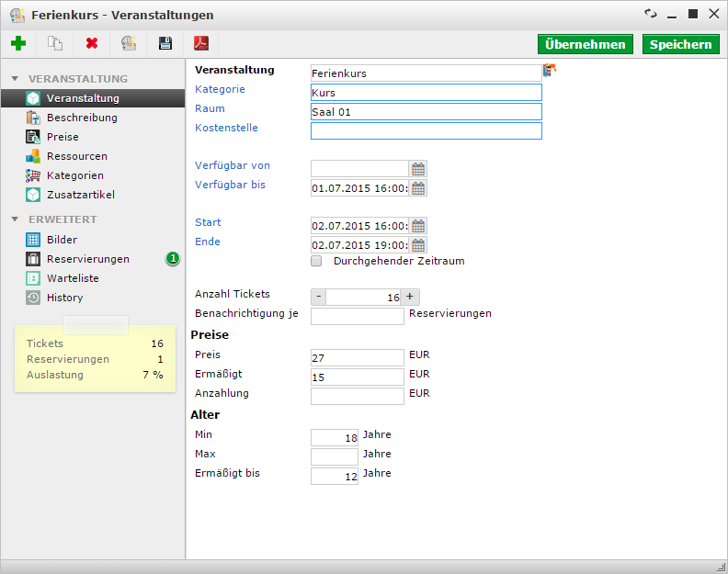This screenshot has width=728, height=574.
Task: Add a new event with green plus
Action: coord(18,43)
